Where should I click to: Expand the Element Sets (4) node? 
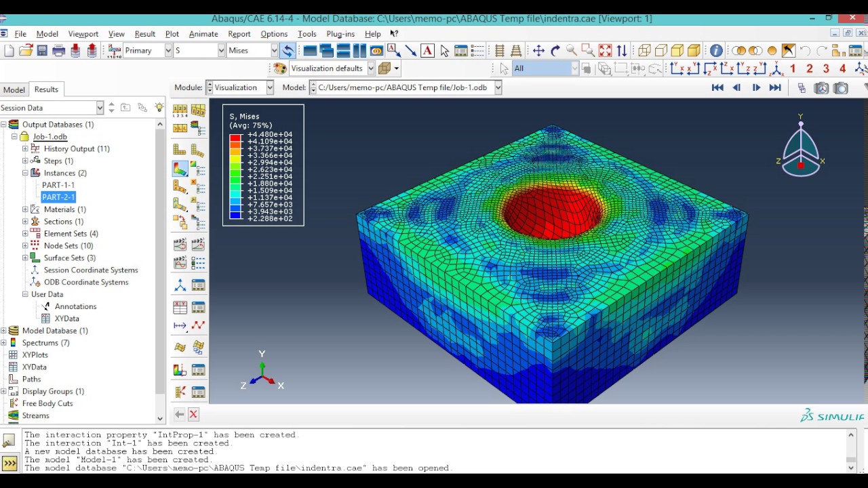point(25,234)
